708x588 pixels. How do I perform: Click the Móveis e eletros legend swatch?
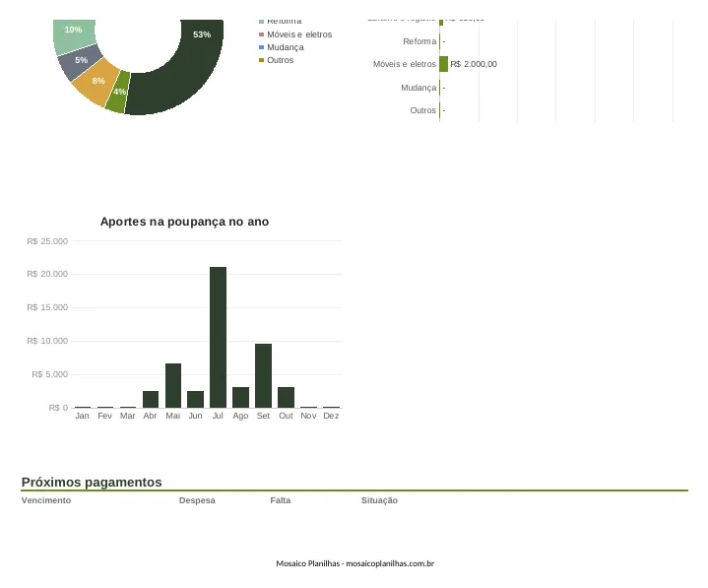point(261,34)
